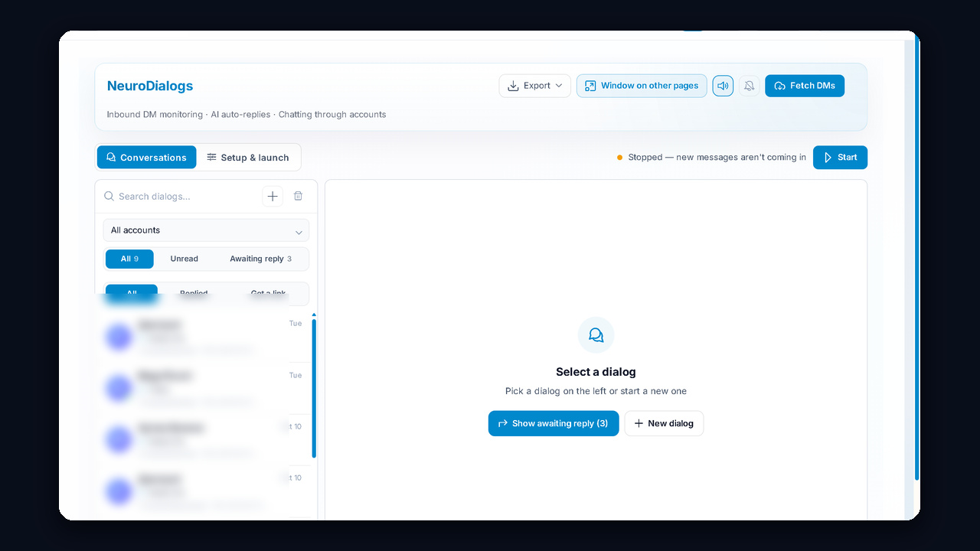Start message monitoring with Start button
The image size is (980, 551).
click(x=840, y=158)
